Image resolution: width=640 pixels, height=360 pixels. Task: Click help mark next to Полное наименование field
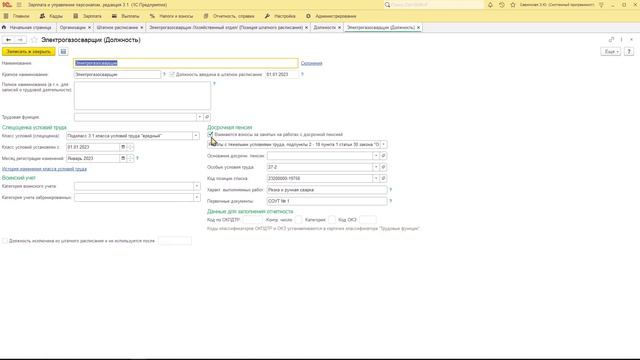tap(214, 84)
